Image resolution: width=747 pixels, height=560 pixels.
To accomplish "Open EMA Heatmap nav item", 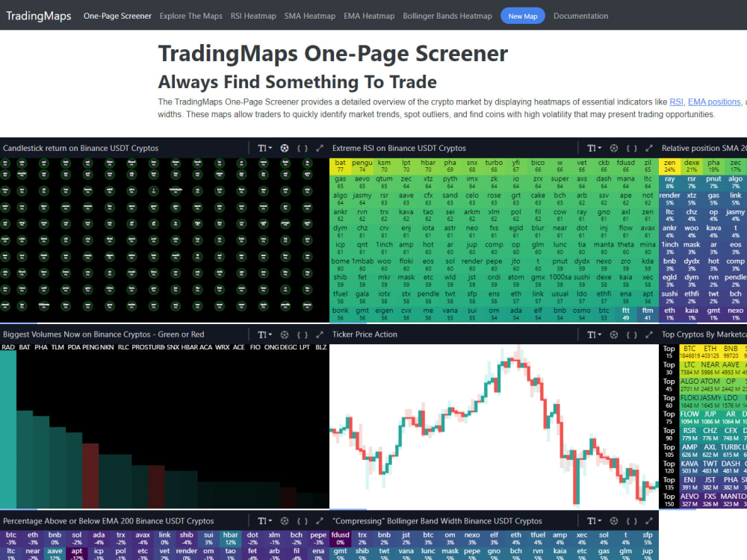I will pyautogui.click(x=369, y=16).
